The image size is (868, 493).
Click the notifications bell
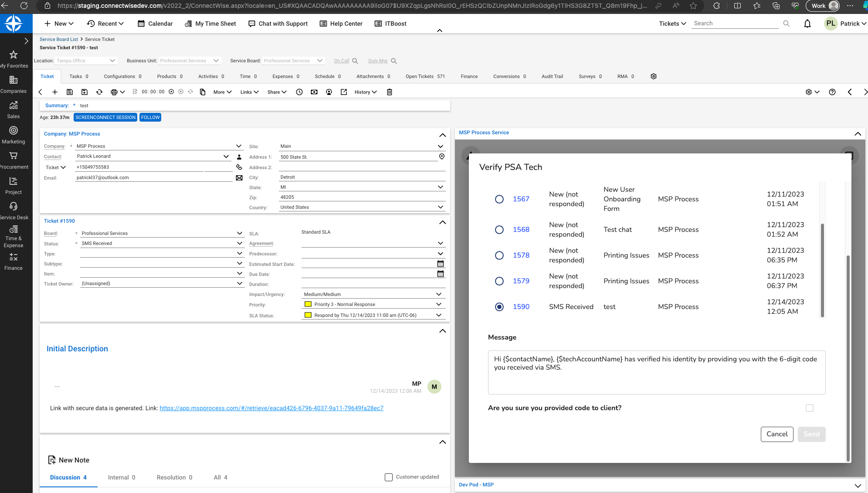(807, 24)
